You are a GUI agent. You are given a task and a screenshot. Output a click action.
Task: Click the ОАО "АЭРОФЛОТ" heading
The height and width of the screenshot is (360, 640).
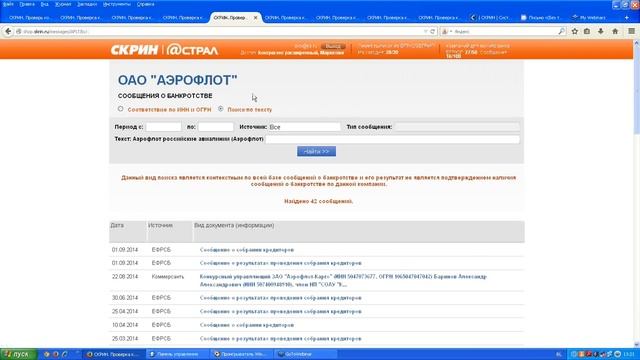point(178,80)
